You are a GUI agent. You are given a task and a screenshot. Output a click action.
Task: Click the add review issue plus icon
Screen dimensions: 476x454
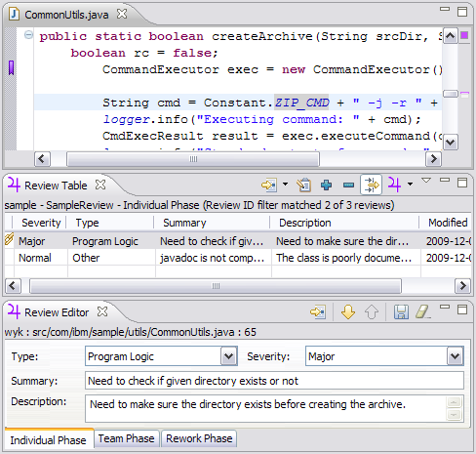pyautogui.click(x=326, y=185)
